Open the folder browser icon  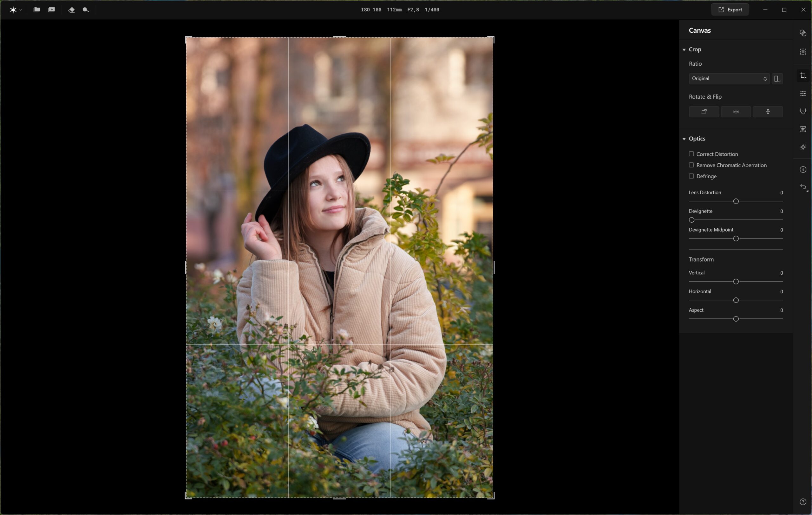pos(37,10)
